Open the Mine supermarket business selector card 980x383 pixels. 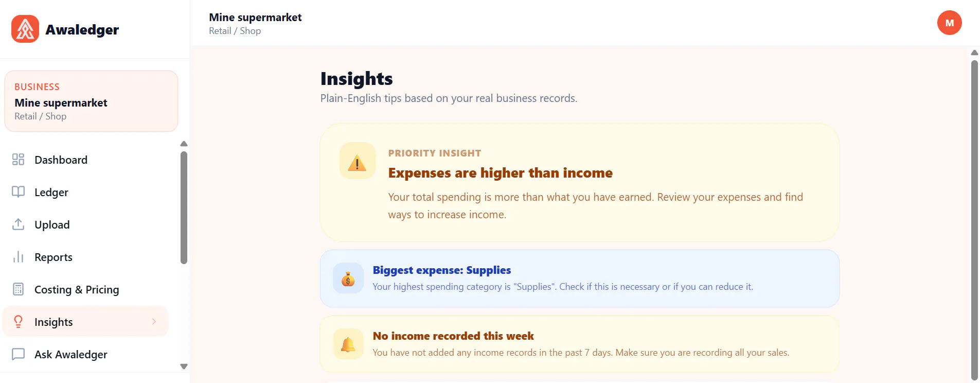(x=92, y=101)
